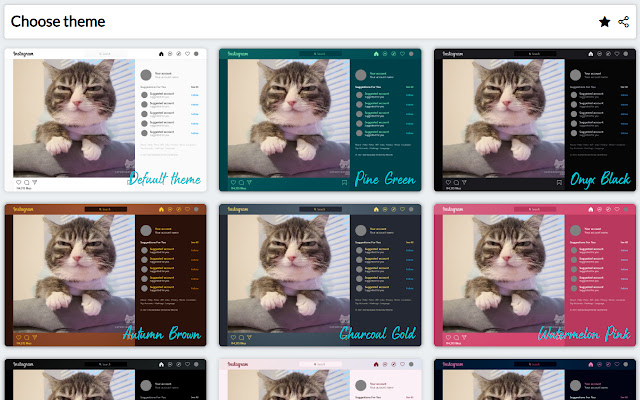The height and width of the screenshot is (400, 640).
Task: Select the Default theme thumbnail
Action: (106, 120)
